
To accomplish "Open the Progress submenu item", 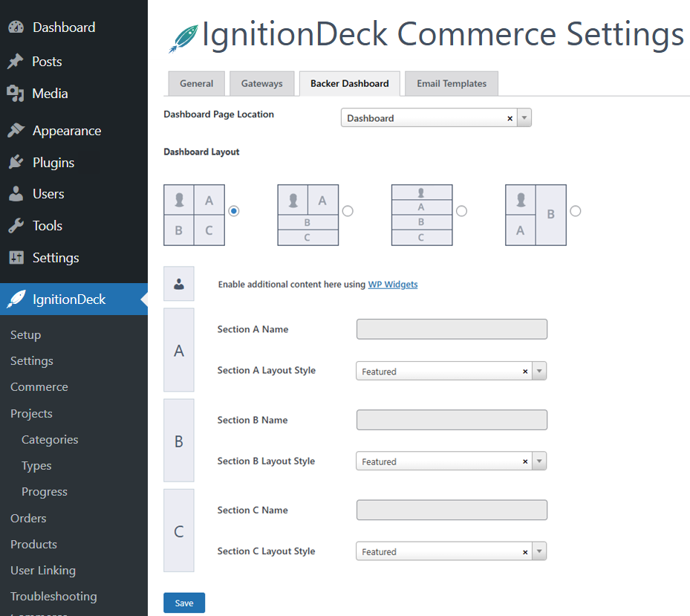I will point(45,492).
